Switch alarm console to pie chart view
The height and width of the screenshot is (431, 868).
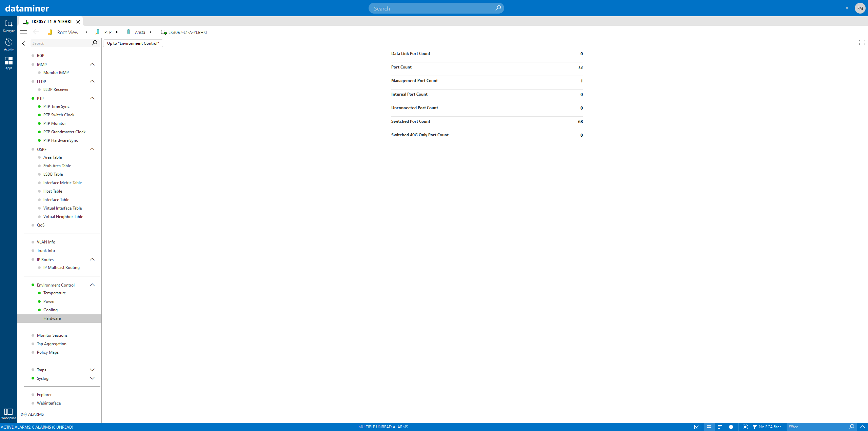[x=731, y=427]
